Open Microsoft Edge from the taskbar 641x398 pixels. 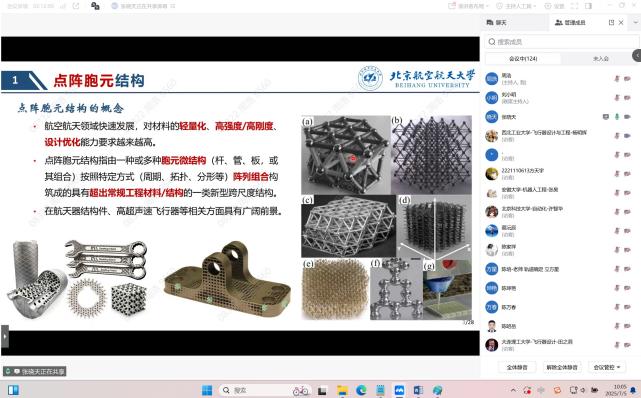361,390
